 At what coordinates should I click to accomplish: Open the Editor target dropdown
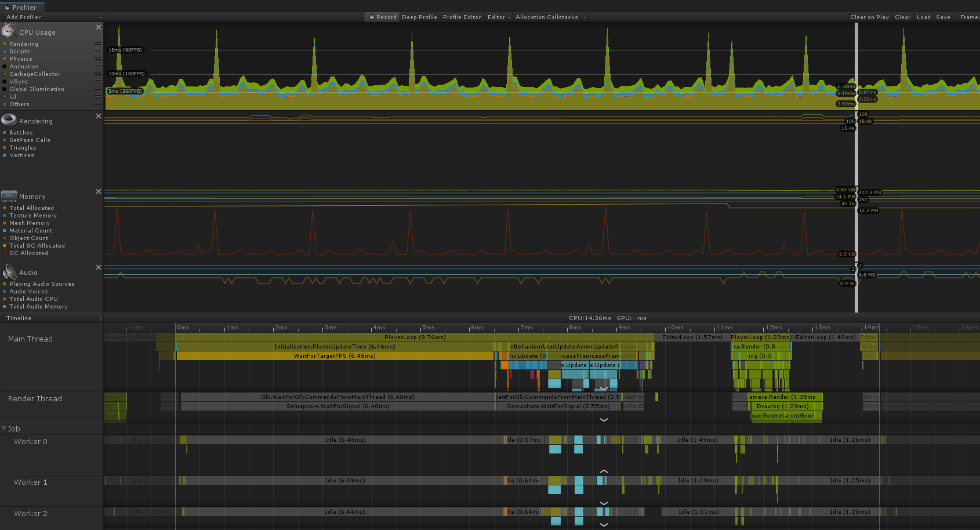click(499, 17)
